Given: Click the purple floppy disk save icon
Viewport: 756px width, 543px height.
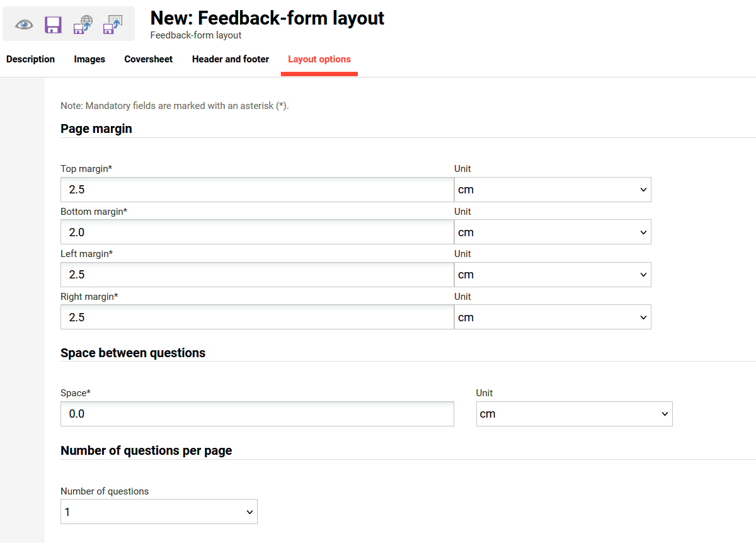Looking at the screenshot, I should [53, 25].
